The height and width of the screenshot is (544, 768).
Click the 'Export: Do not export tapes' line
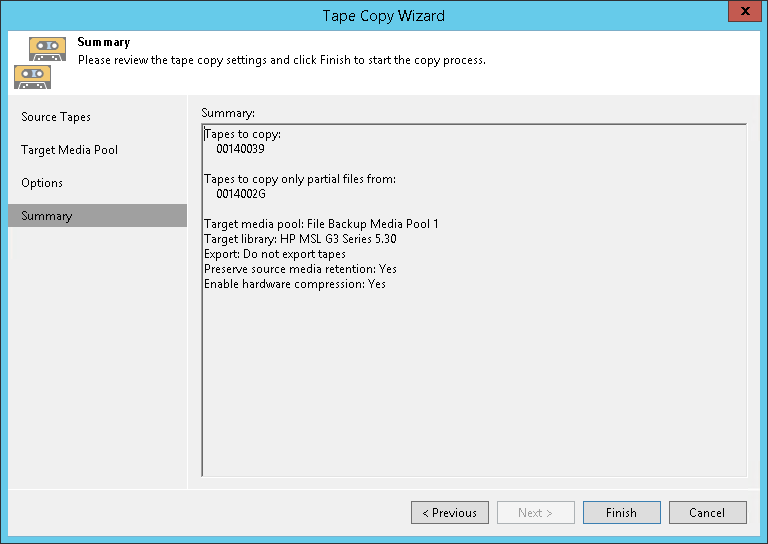[275, 254]
